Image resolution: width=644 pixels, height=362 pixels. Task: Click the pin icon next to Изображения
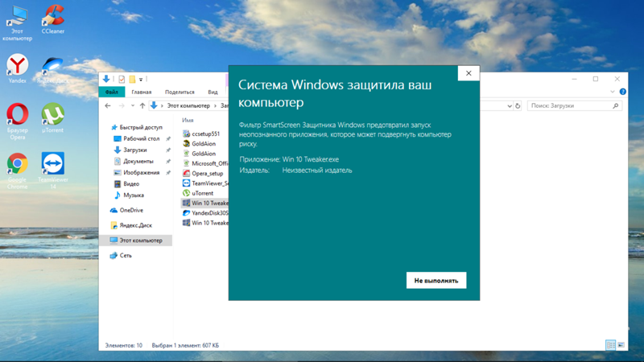[168, 173]
